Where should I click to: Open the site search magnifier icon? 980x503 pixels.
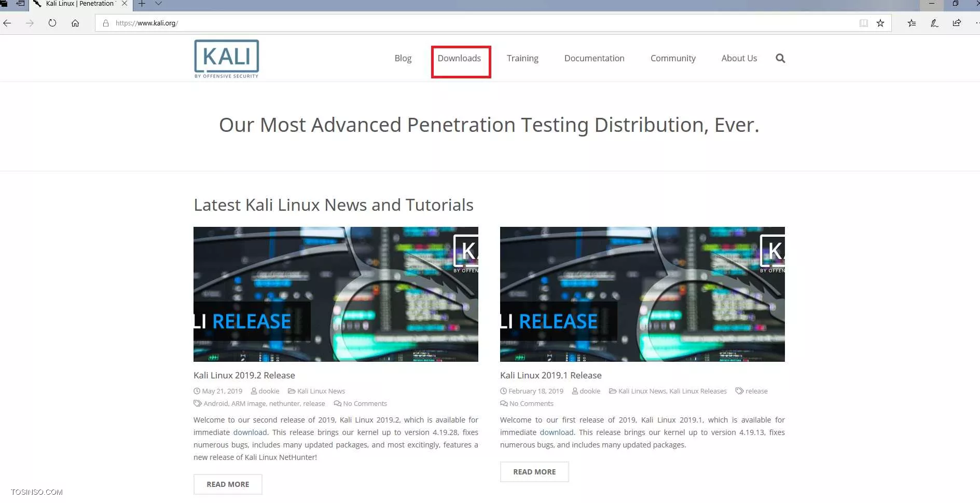tap(780, 58)
